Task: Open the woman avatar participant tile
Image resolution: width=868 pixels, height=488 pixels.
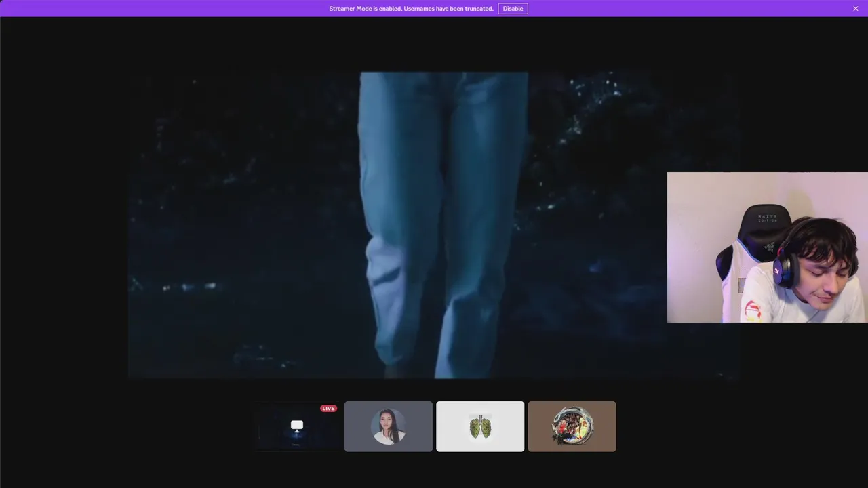Action: 389,426
